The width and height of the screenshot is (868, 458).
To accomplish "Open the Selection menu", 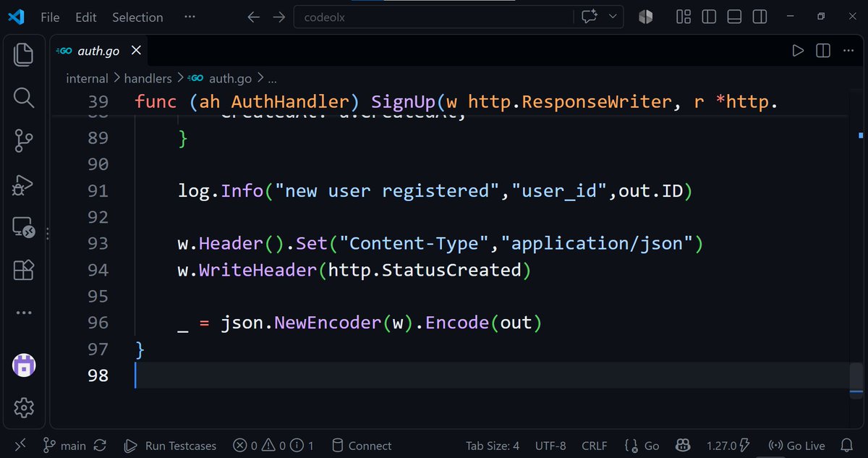I will (137, 17).
